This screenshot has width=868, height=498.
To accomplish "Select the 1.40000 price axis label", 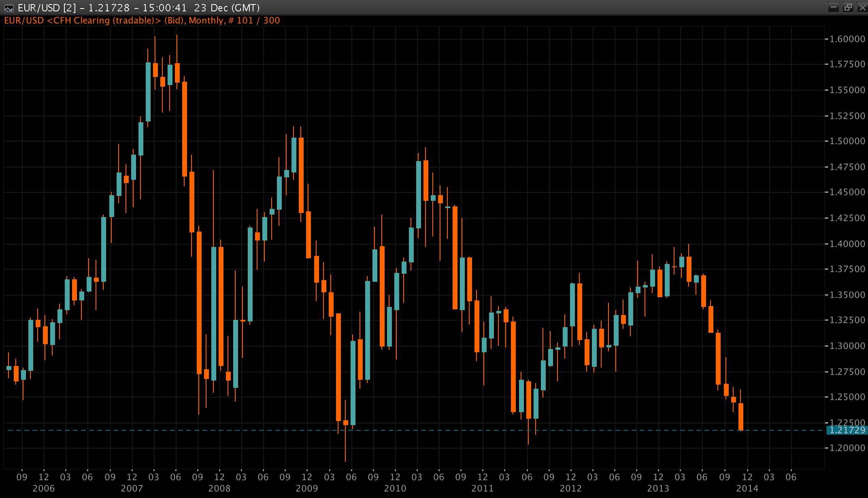I will tap(847, 244).
